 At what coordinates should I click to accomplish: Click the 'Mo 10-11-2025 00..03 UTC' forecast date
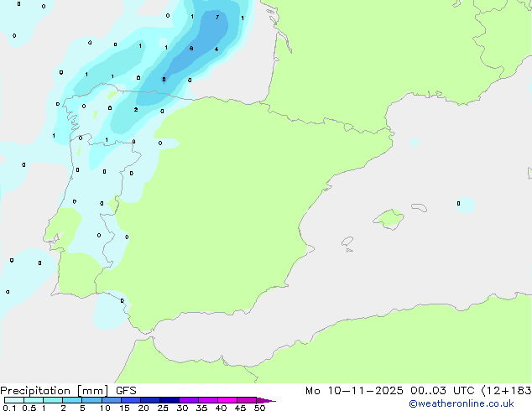[x=389, y=391]
